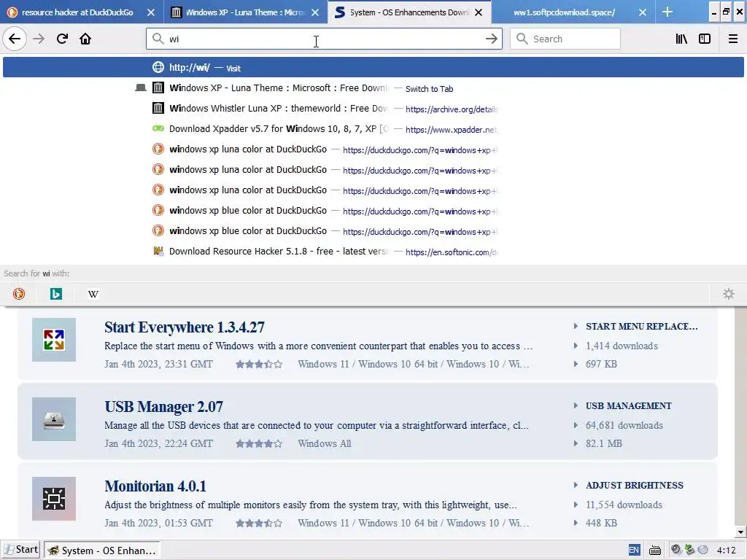
Task: Click the EN language indicator in tray
Action: 634,551
